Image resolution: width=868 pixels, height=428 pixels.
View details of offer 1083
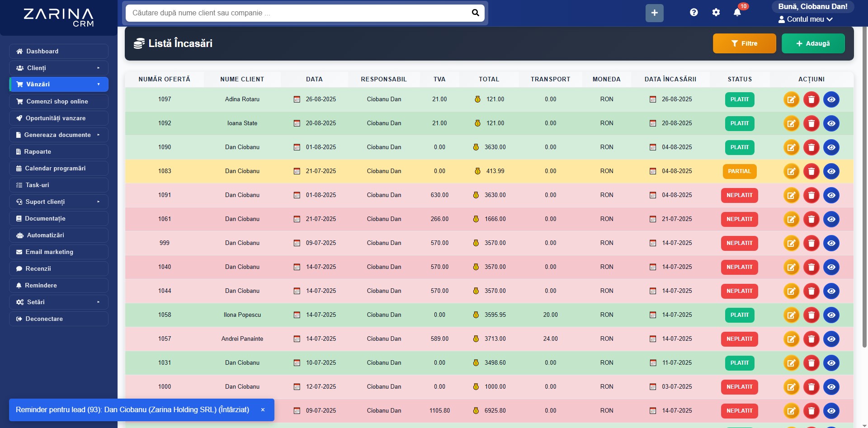(x=831, y=171)
